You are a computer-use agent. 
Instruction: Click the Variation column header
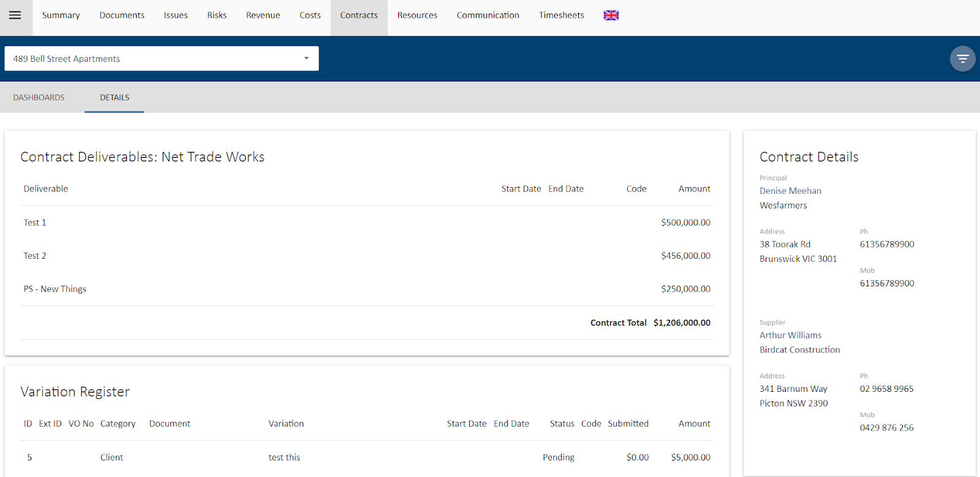pos(286,424)
